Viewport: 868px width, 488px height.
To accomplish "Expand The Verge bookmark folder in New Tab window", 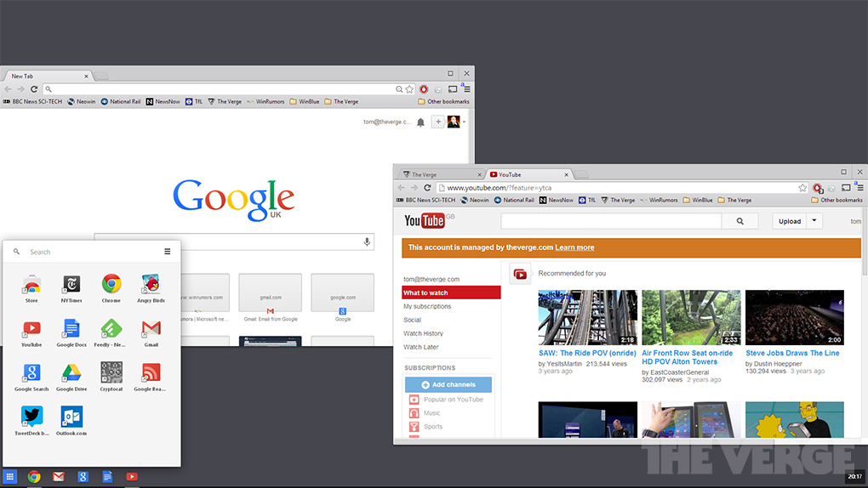I will click(x=341, y=102).
